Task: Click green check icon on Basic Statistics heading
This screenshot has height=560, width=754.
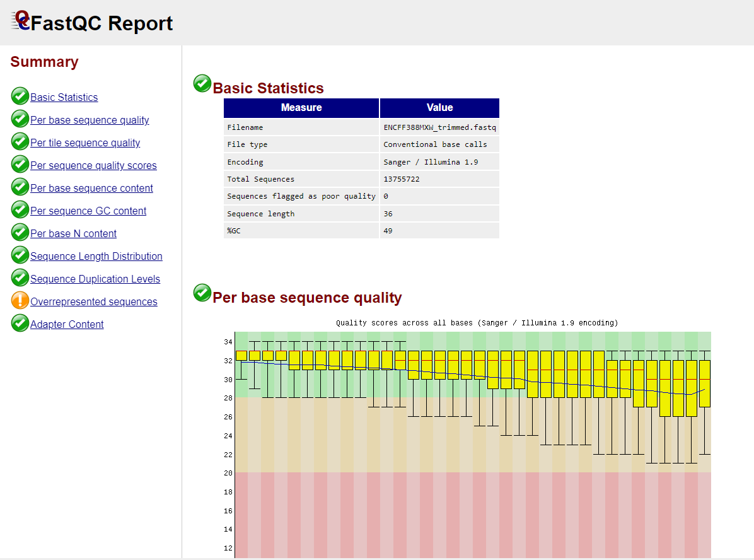Action: (202, 83)
